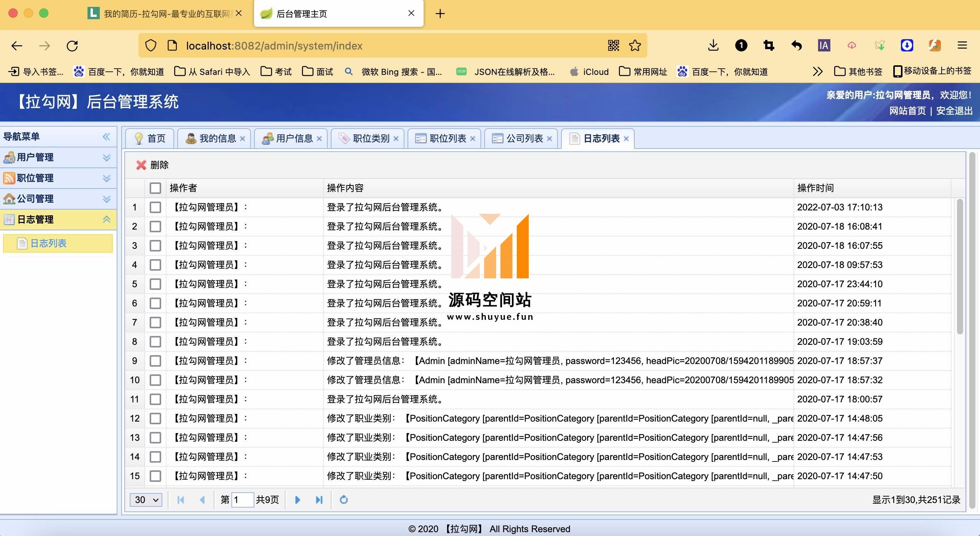Go to first page in pagination
The height and width of the screenshot is (536, 980).
(x=180, y=500)
